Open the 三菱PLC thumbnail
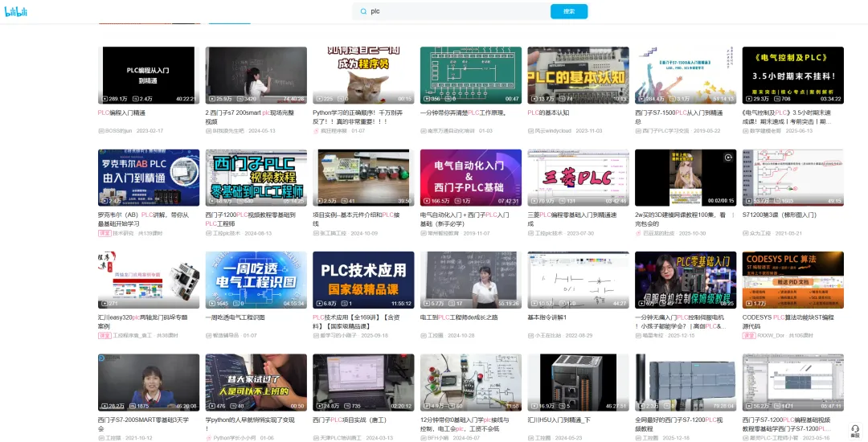The height and width of the screenshot is (442, 868). [x=579, y=178]
